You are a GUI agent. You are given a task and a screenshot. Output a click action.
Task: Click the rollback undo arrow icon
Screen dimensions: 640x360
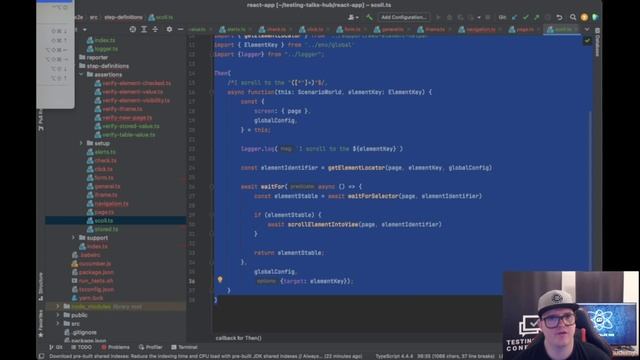coord(559,17)
